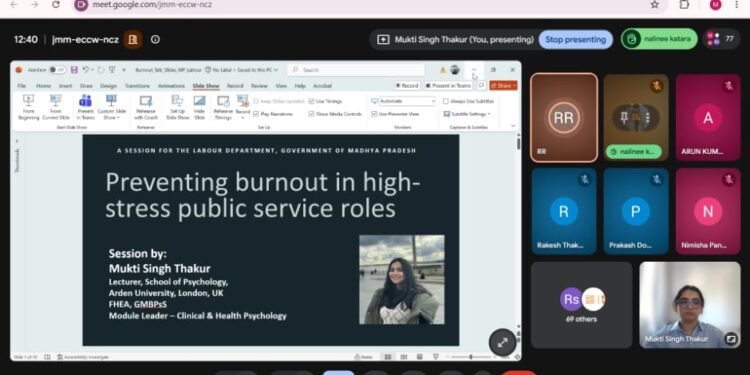Click nalinee katara raised hand pill
The width and height of the screenshot is (750, 375).
pos(659,39)
